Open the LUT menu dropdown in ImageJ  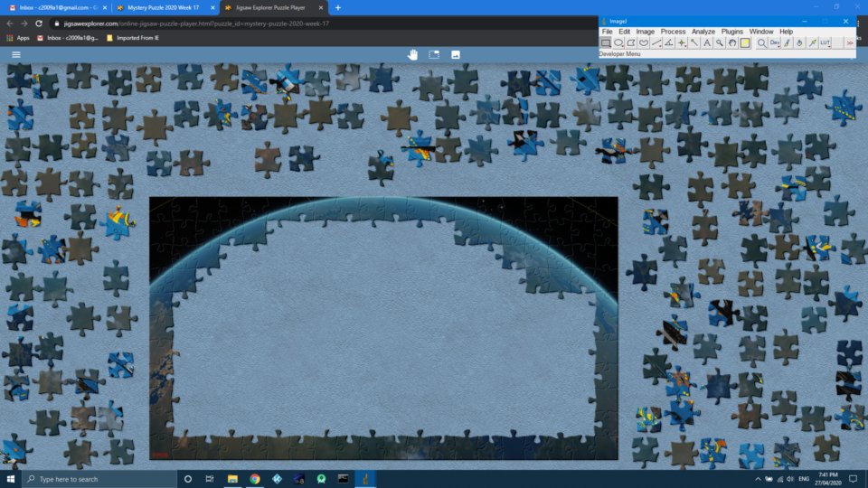[x=826, y=42]
